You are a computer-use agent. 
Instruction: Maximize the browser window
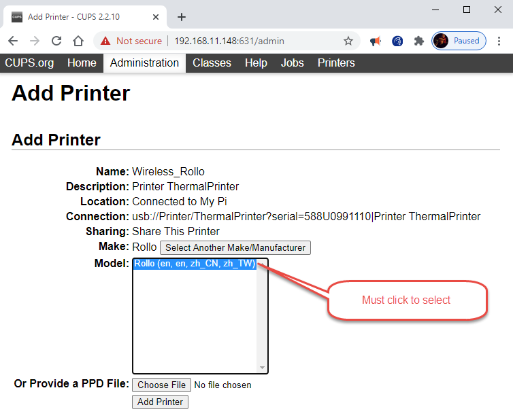click(x=467, y=10)
